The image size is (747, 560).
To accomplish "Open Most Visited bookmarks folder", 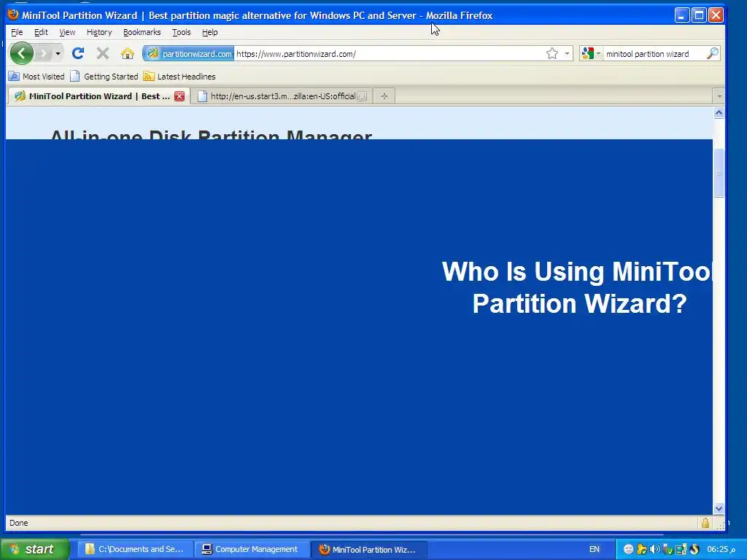I will tap(36, 76).
